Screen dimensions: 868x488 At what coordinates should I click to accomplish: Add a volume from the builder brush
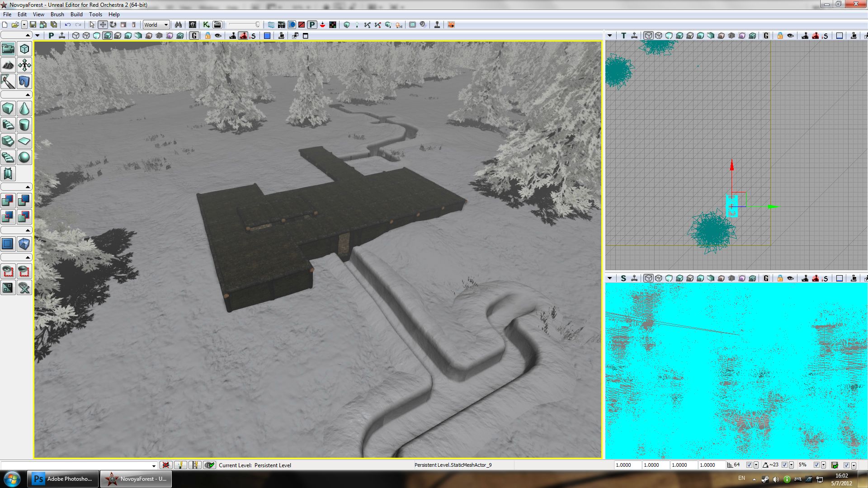click(24, 244)
